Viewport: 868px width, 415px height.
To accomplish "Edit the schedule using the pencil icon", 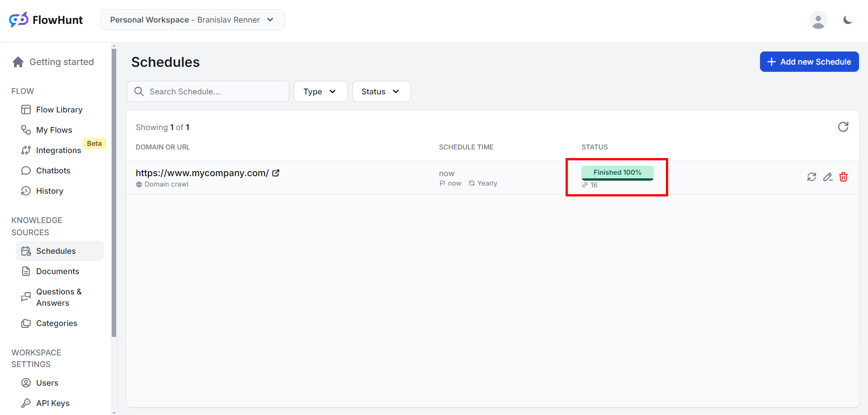I will (827, 177).
